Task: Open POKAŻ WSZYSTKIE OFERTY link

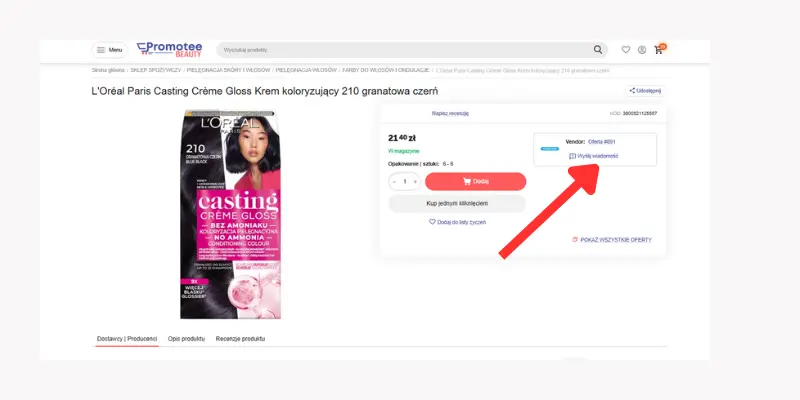Action: tap(612, 240)
